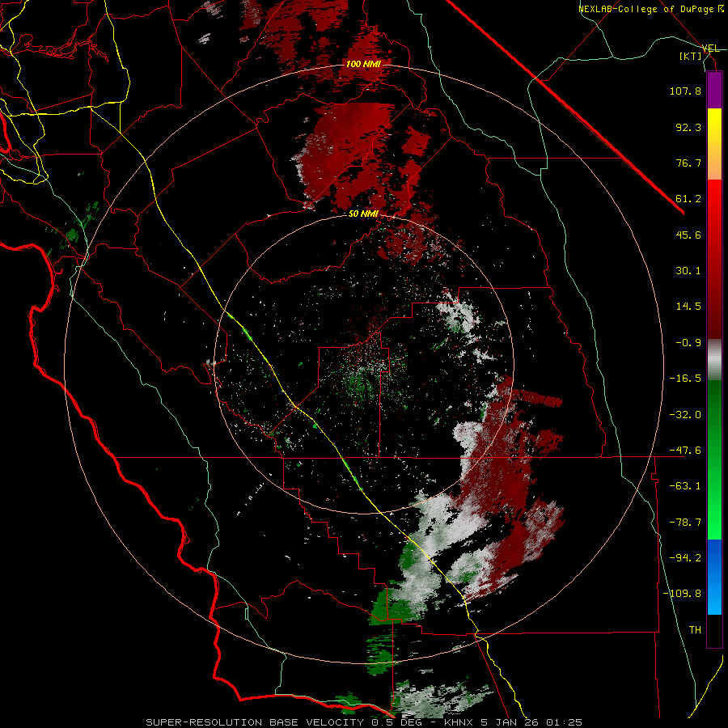The height and width of the screenshot is (728, 728).
Task: Click the -0.9 legend value
Action: 688,343
